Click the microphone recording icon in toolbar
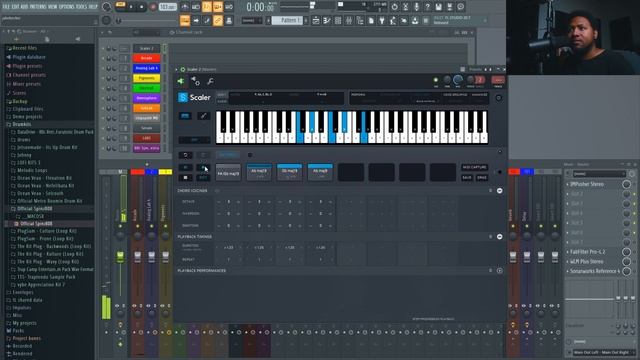Viewport: 640px width, 360px height. [416, 7]
